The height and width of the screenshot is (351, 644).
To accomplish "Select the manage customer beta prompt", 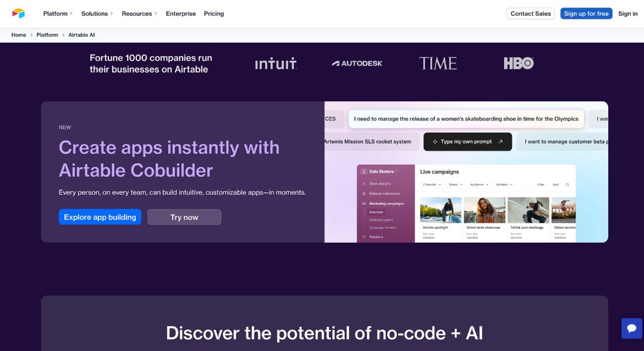I will (x=562, y=142).
